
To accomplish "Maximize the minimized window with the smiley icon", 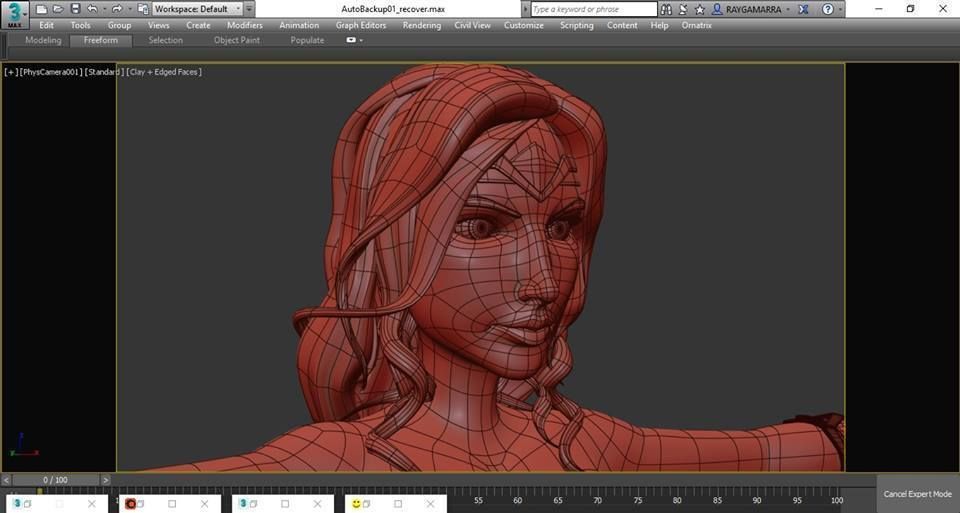I will [398, 504].
